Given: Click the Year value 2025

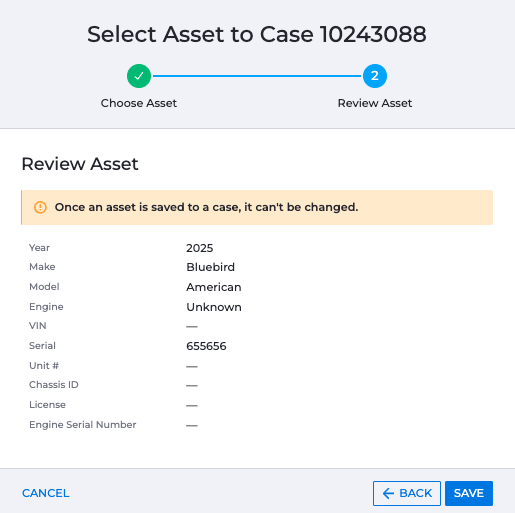Looking at the screenshot, I should (x=200, y=248).
